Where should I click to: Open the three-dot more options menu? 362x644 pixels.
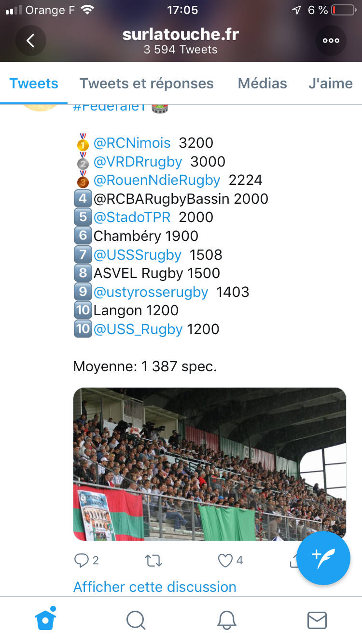331,41
